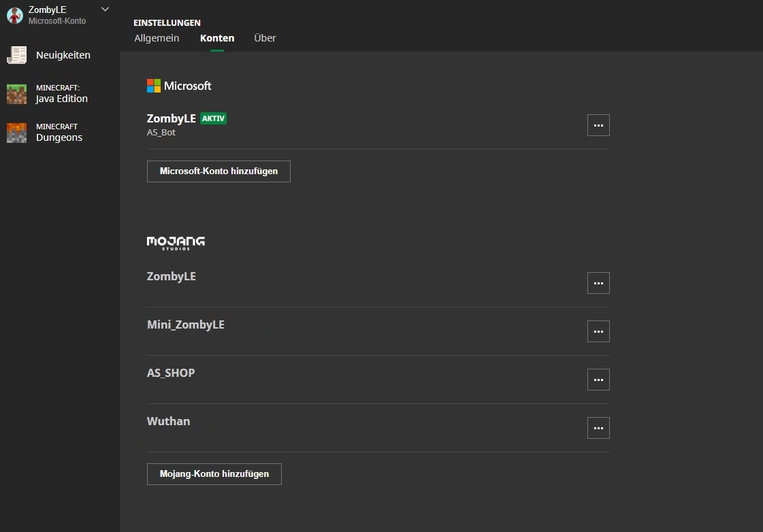
Task: Select the Wuthan account entry
Action: (x=378, y=428)
